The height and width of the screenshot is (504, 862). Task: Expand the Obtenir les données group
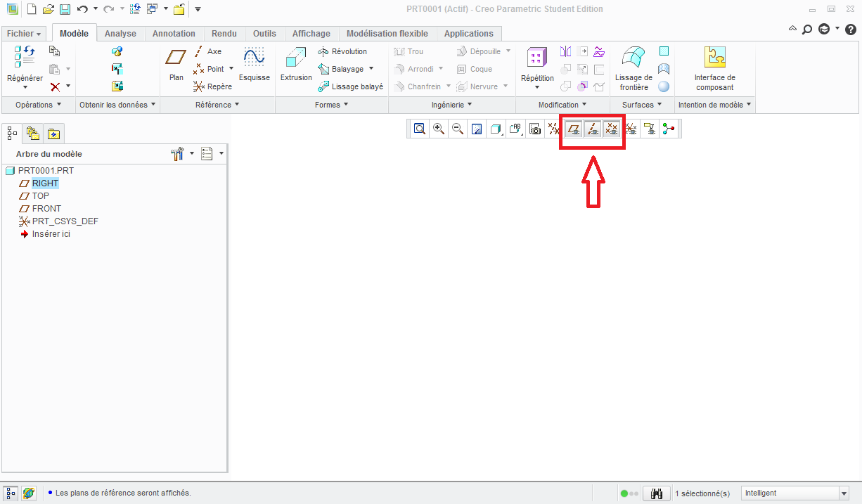click(117, 105)
